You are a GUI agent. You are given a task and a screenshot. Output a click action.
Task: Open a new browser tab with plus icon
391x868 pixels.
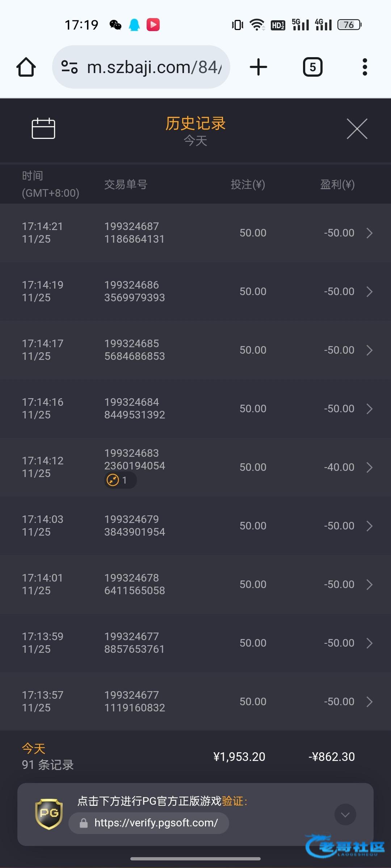pos(258,67)
